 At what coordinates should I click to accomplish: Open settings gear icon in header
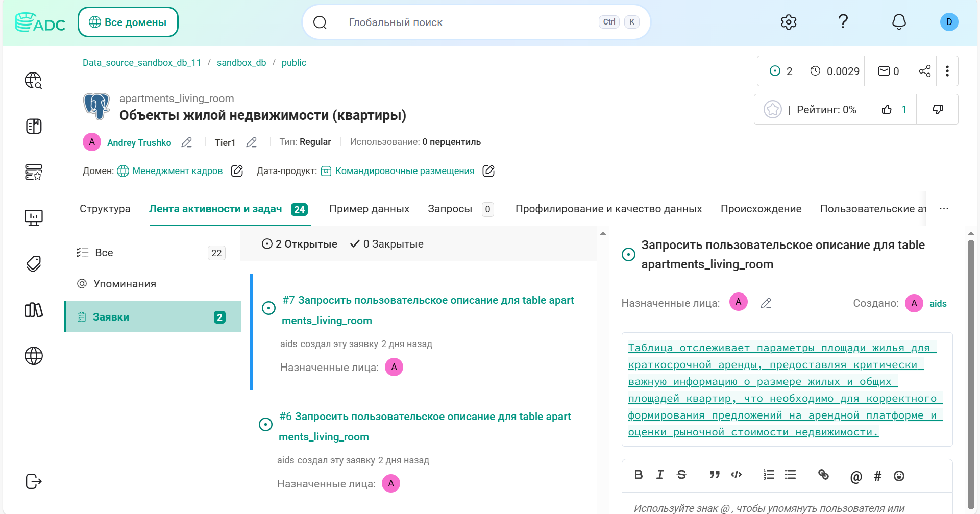789,22
